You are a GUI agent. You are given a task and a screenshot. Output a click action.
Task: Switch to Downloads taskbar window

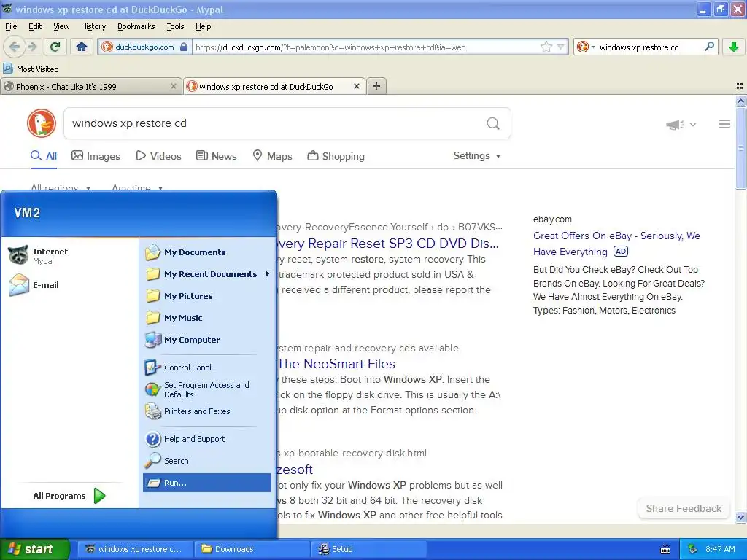[x=252, y=549]
